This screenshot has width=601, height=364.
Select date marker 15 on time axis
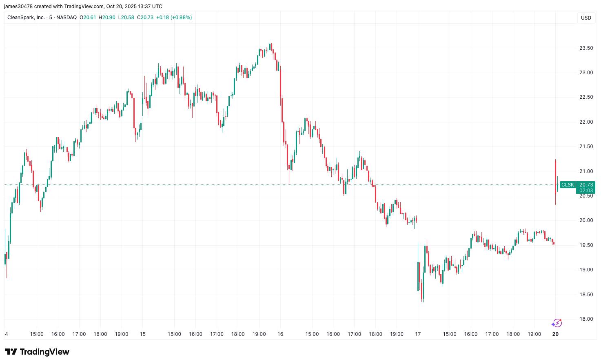(x=142, y=334)
